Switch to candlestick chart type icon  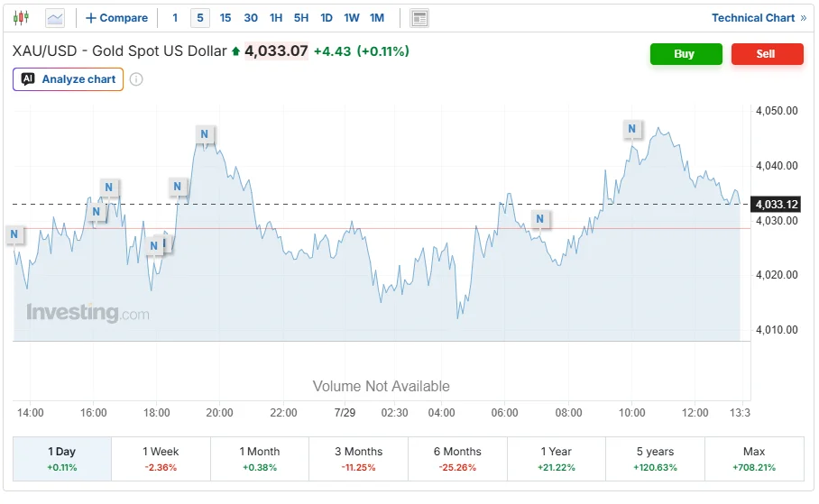pyautogui.click(x=21, y=18)
